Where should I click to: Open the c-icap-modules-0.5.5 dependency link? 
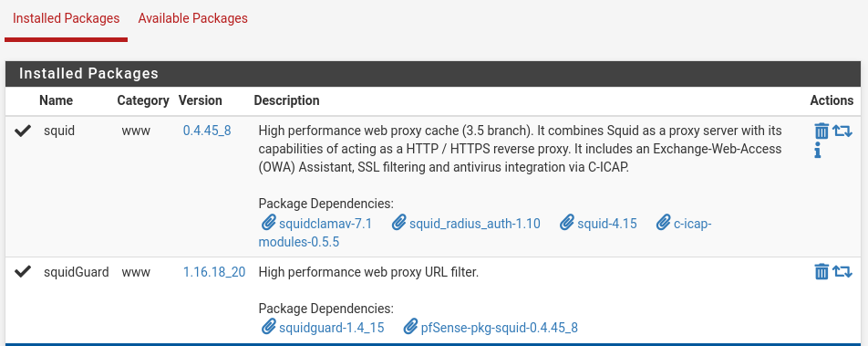point(485,233)
